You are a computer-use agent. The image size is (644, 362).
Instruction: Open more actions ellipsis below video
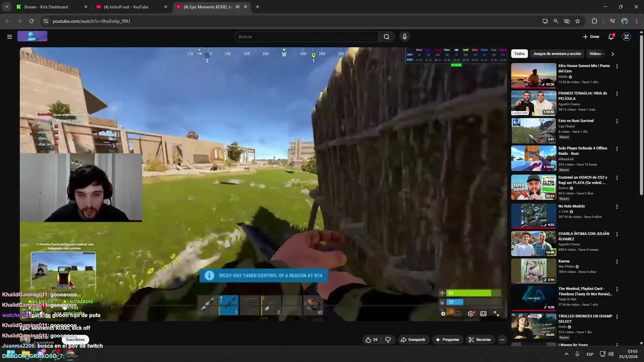(502, 340)
